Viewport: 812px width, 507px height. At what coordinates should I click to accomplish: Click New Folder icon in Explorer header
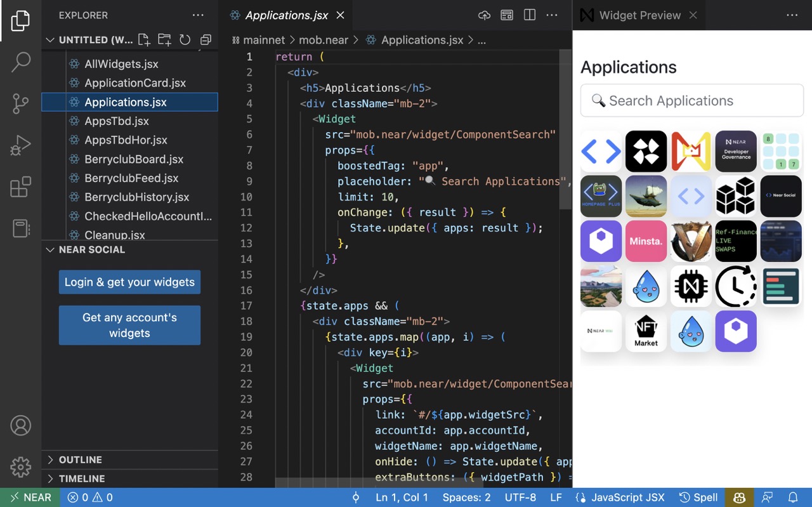click(164, 39)
